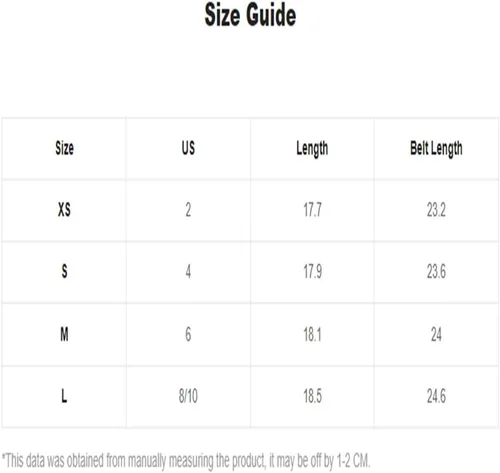Click US size 8/10 cell
500x473 pixels.
pos(188,396)
